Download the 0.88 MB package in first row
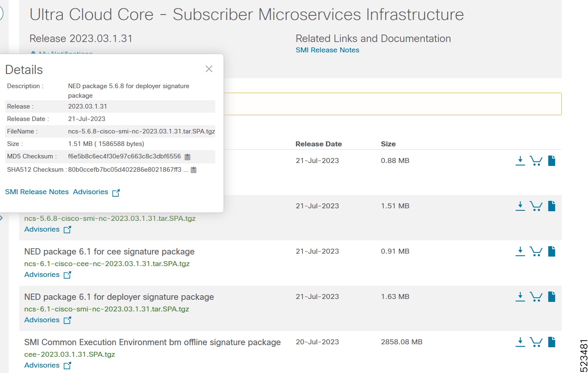Image resolution: width=588 pixels, height=373 pixels. click(520, 161)
